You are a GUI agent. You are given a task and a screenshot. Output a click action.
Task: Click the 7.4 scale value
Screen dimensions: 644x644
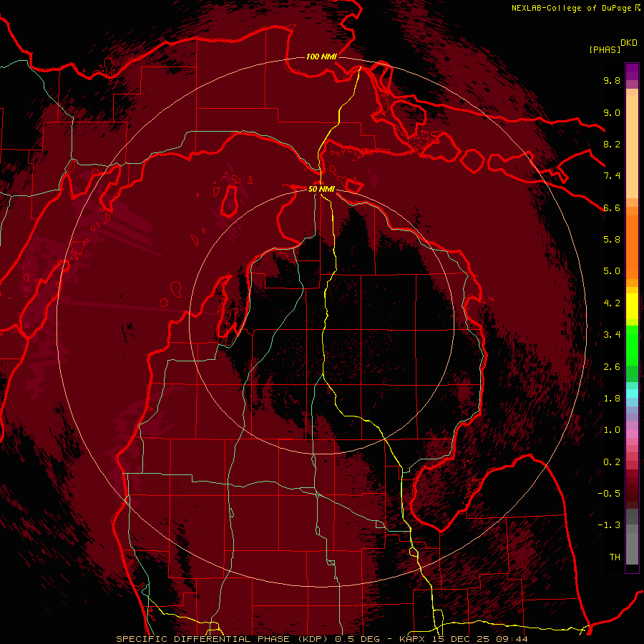click(612, 176)
